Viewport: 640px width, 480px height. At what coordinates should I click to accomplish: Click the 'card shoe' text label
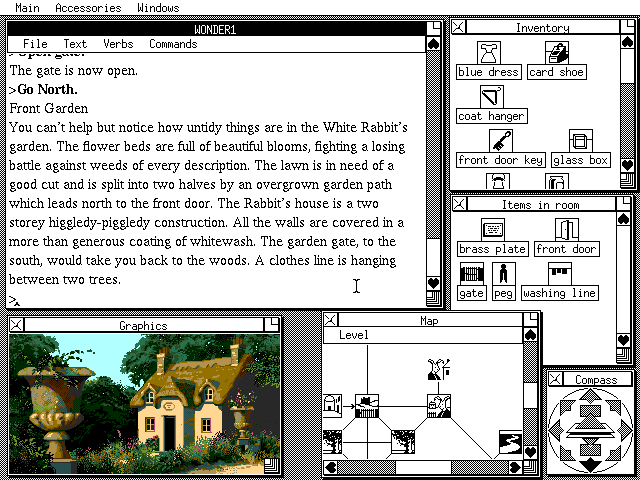[x=556, y=72]
